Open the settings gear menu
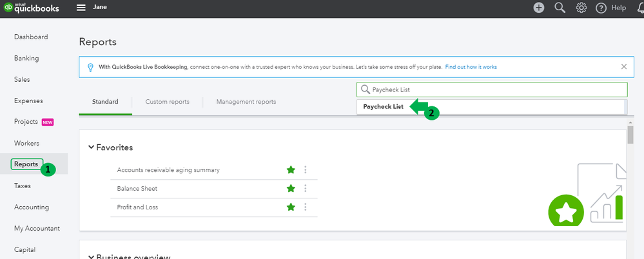This screenshot has height=259, width=644. coord(581,8)
